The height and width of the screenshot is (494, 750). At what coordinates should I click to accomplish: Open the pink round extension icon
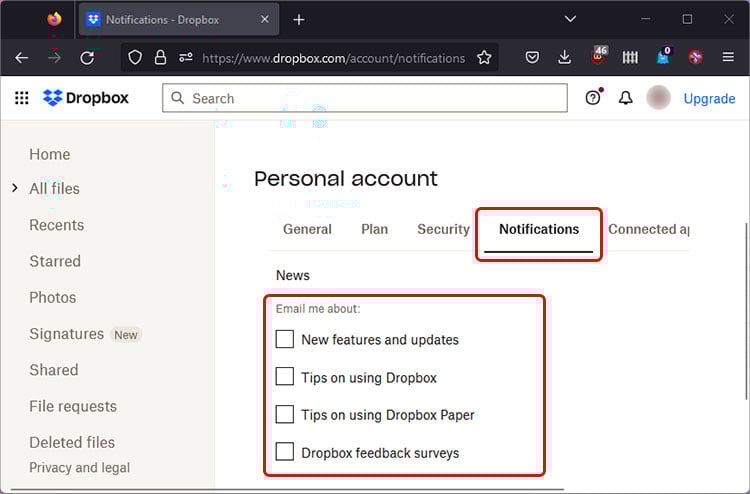(x=695, y=58)
